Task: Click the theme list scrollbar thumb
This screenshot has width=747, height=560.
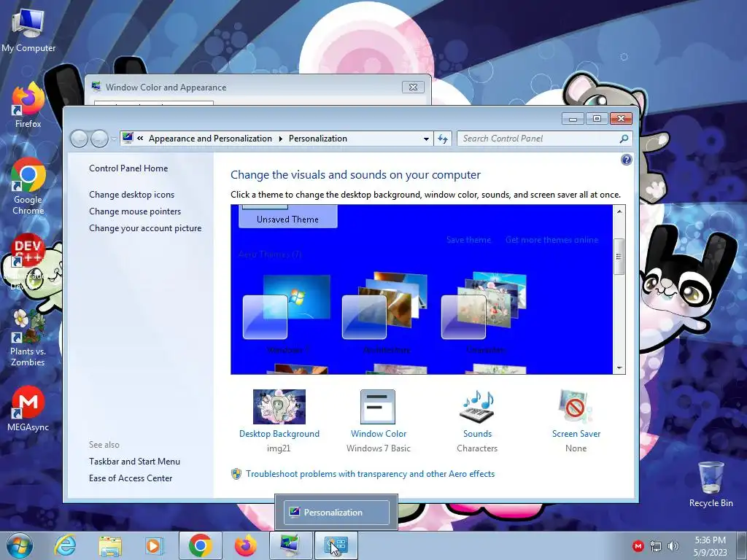Action: click(x=619, y=257)
